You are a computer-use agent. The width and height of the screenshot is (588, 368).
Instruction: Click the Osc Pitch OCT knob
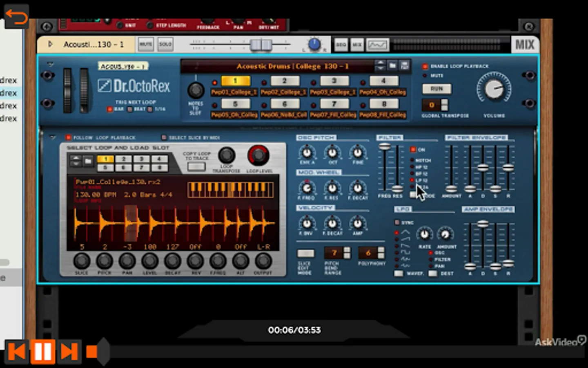tap(332, 153)
